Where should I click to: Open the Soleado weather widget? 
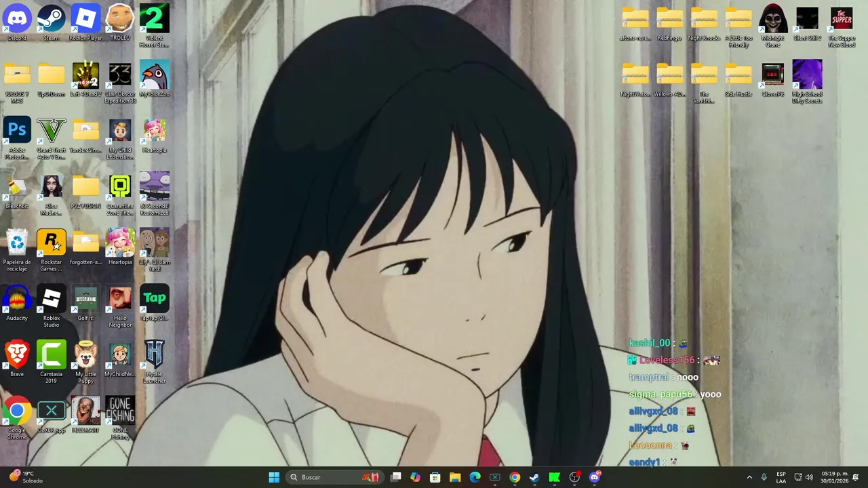(x=26, y=477)
